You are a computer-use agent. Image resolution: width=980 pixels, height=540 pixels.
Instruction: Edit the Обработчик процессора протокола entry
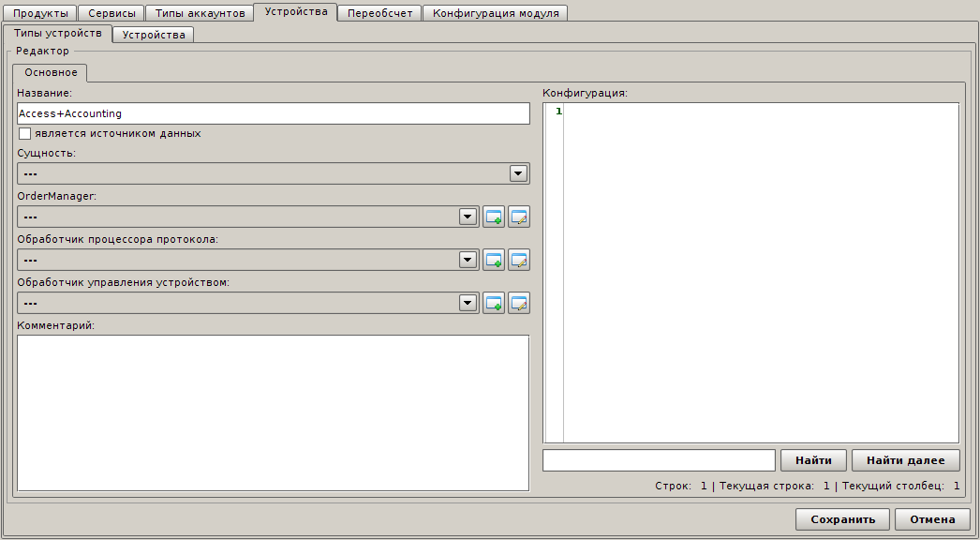[x=519, y=260]
